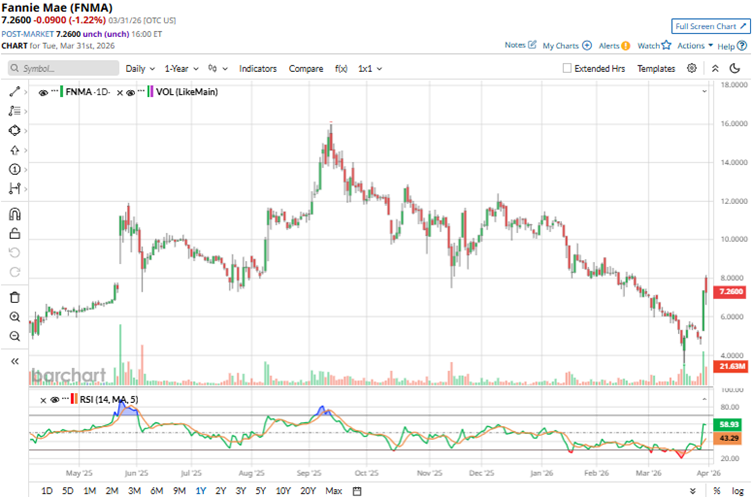The image size is (752, 497).
Task: Remove the VOL indicator with X
Action: (x=120, y=93)
